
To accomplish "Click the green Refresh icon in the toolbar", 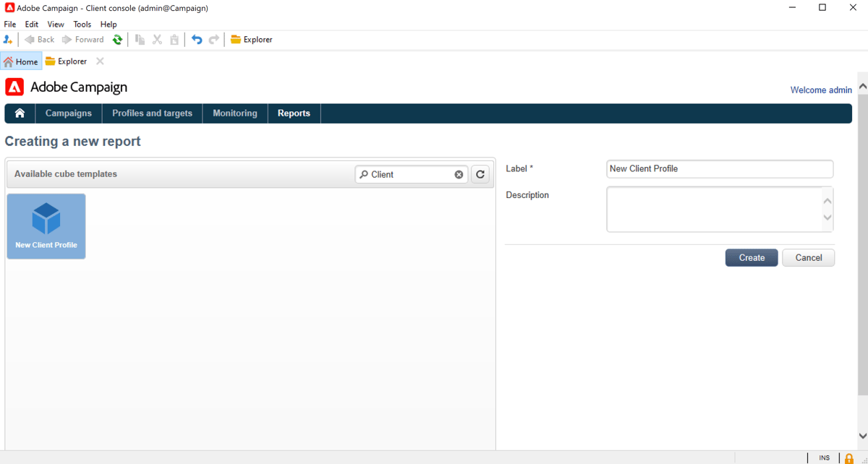I will pyautogui.click(x=117, y=40).
